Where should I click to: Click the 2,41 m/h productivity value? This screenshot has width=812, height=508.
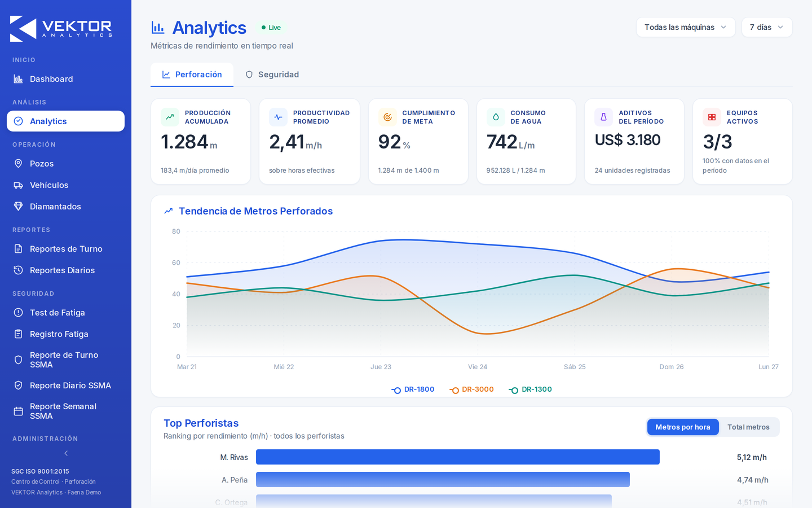(x=295, y=142)
